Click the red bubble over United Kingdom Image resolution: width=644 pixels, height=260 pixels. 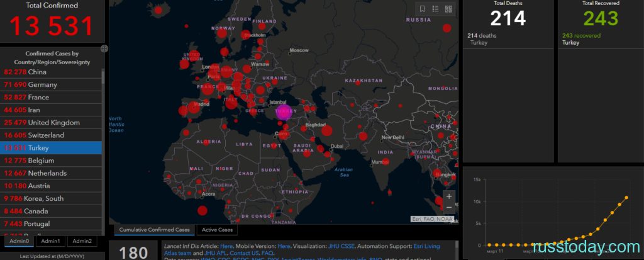(x=194, y=55)
